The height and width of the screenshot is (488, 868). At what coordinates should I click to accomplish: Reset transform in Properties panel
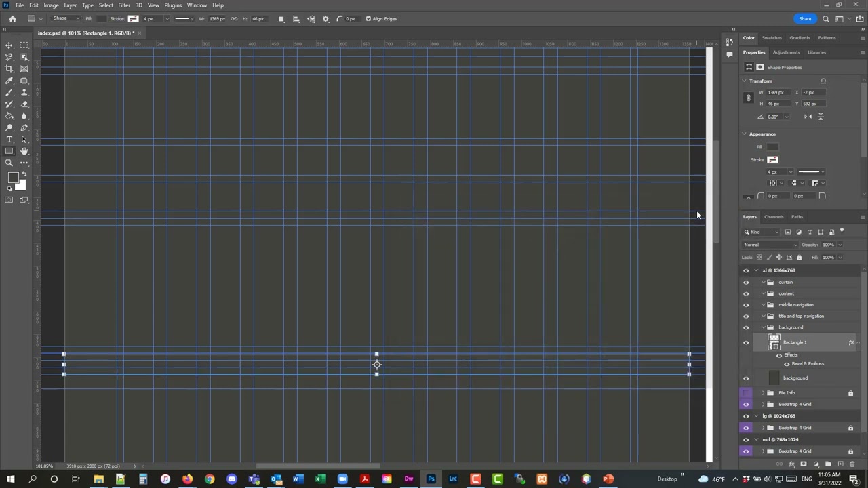point(823,81)
